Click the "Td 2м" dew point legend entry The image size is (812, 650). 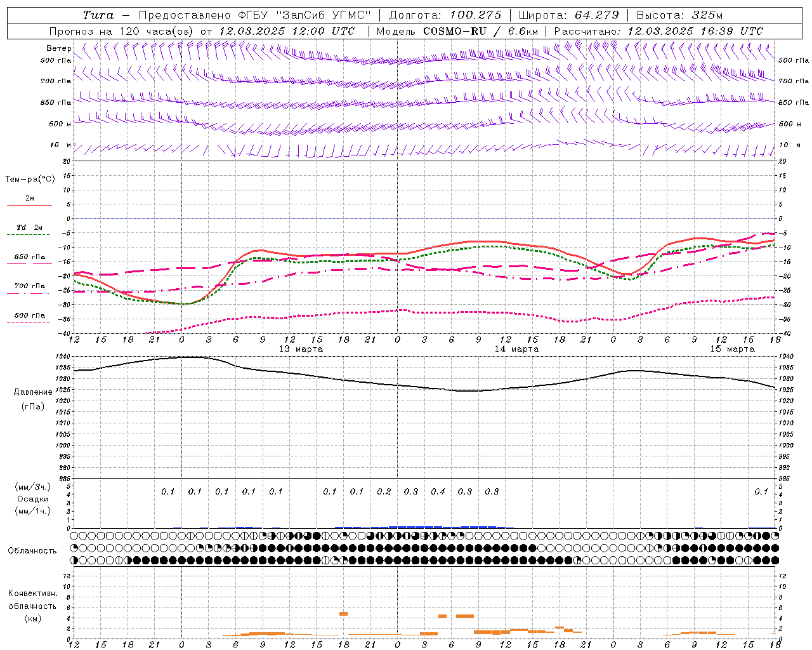click(x=29, y=227)
